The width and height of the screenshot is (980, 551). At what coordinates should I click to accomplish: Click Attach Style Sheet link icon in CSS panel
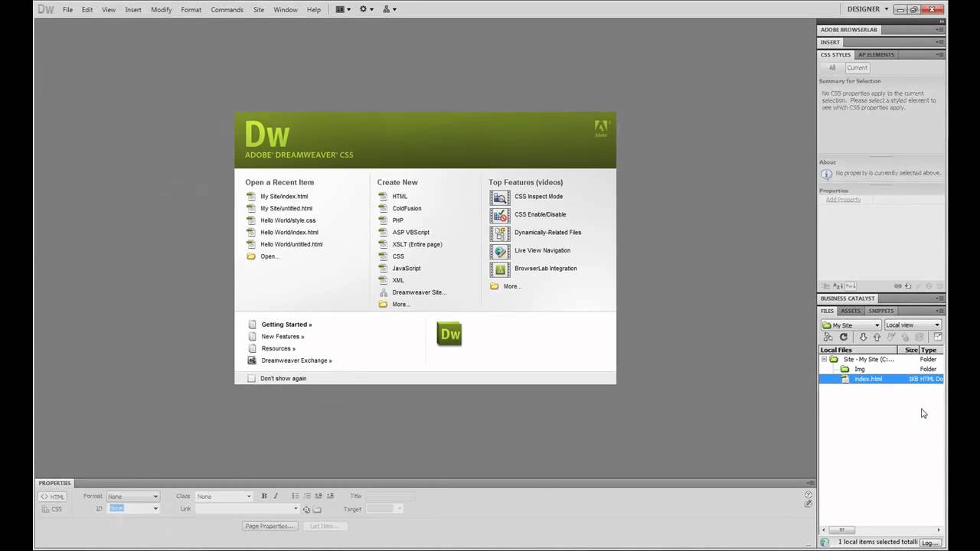[x=898, y=285]
